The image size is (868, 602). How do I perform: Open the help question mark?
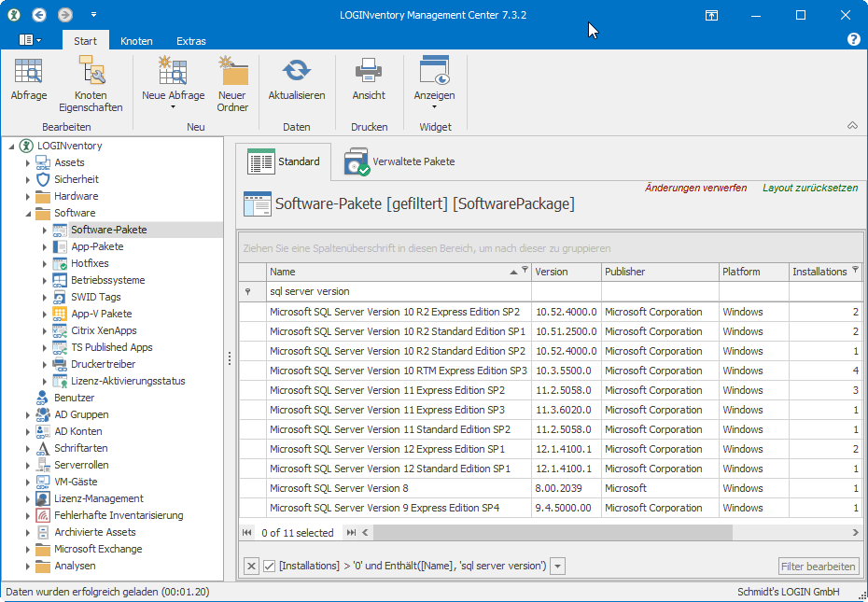pos(854,39)
